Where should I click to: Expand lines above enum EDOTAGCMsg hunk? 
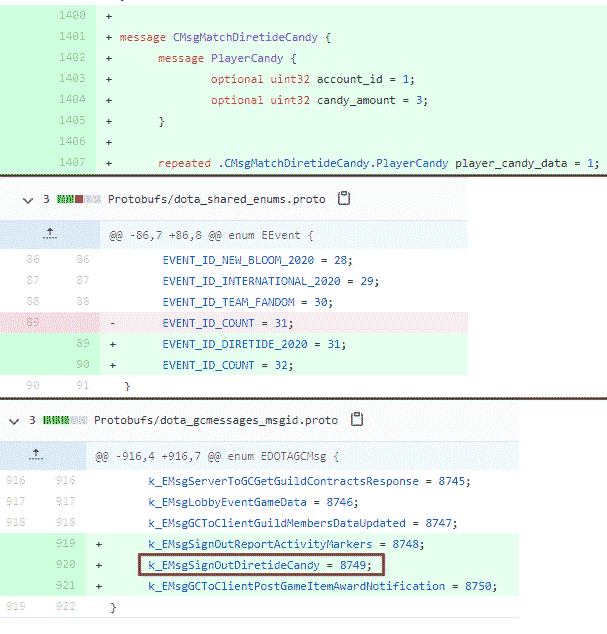point(36,456)
